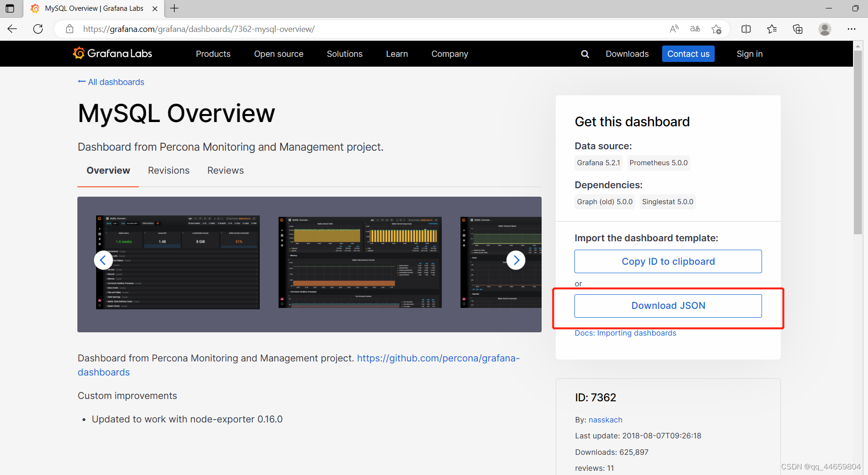Open the browser profile avatar
The image size is (868, 475).
point(825,29)
